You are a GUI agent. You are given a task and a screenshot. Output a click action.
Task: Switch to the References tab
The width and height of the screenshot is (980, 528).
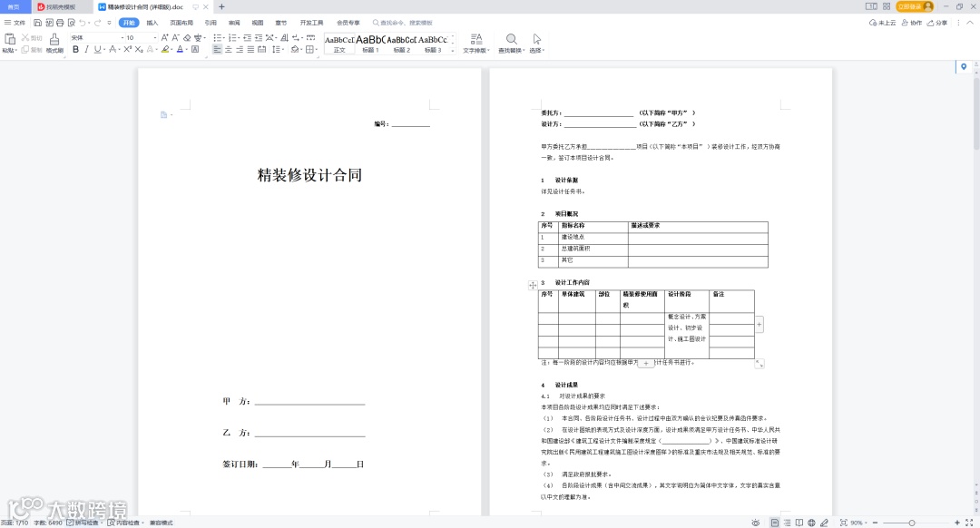point(211,23)
